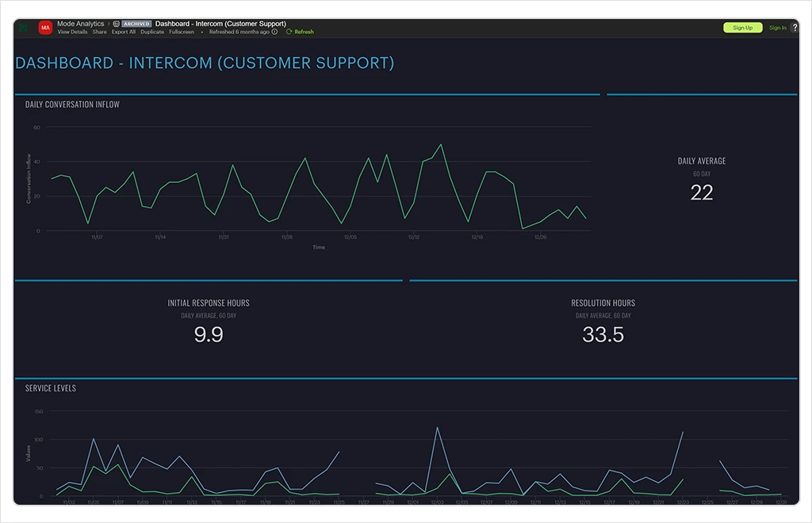812x523 pixels.
Task: Select the Initial Response Hours 9.9 figure
Action: (x=209, y=334)
